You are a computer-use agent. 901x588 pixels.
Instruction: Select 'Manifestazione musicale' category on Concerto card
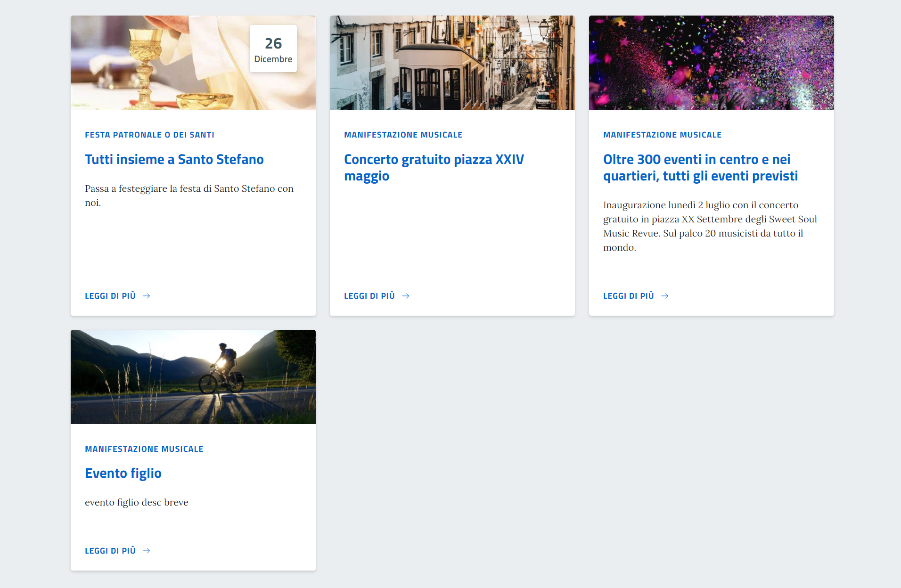403,135
